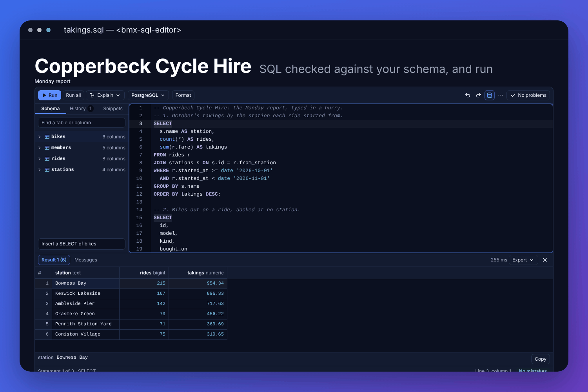Click the table icon beside rides
The image size is (588, 392).
[x=47, y=159]
